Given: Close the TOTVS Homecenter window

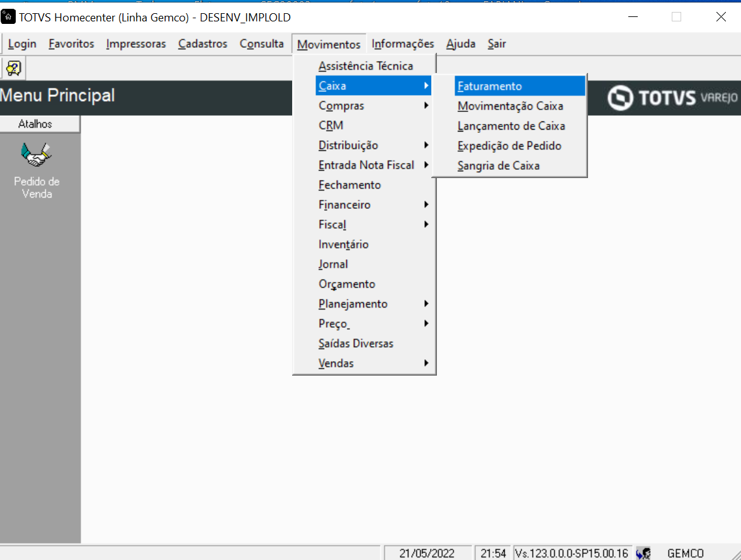Looking at the screenshot, I should pos(721,17).
